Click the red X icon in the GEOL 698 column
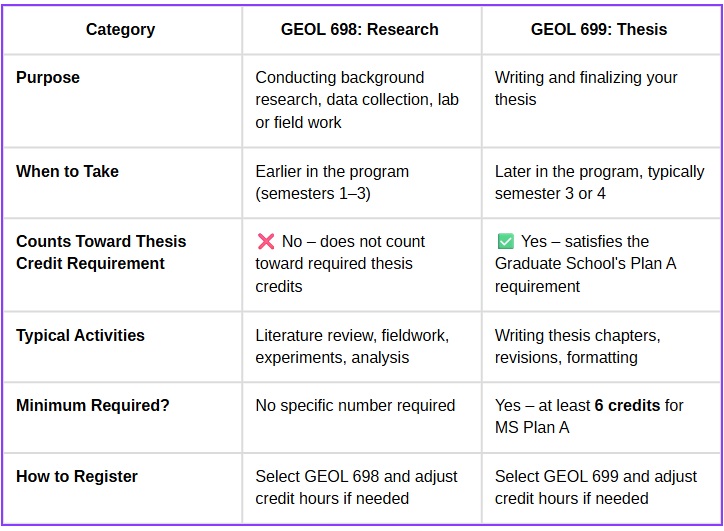Viewport: 724px width, 531px height. [266, 242]
